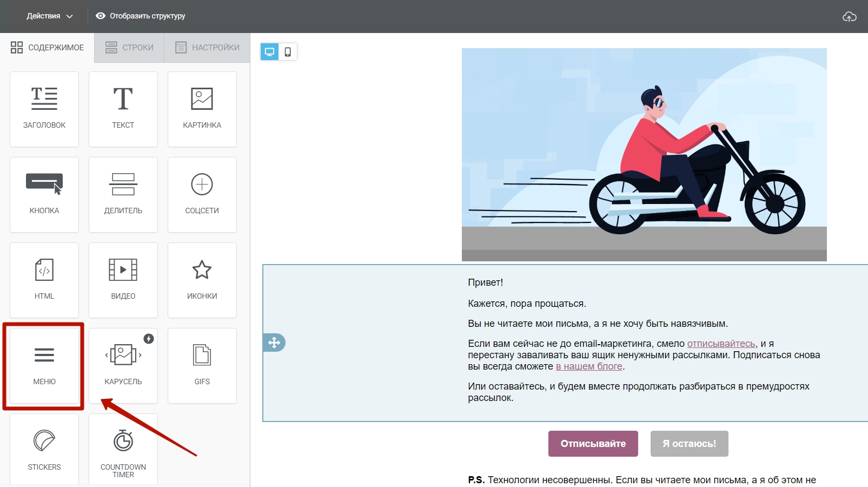Select the Stickers block
Image resolution: width=868 pixels, height=487 pixels.
[44, 449]
